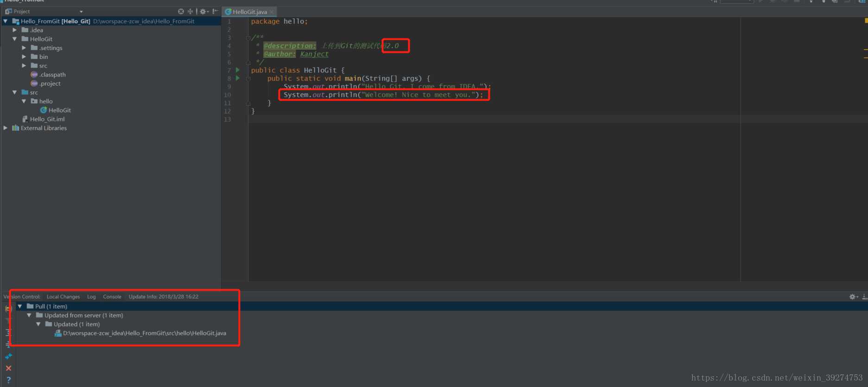This screenshot has height=387, width=868.
Task: Click the @author tag in Javadoc
Action: point(279,54)
